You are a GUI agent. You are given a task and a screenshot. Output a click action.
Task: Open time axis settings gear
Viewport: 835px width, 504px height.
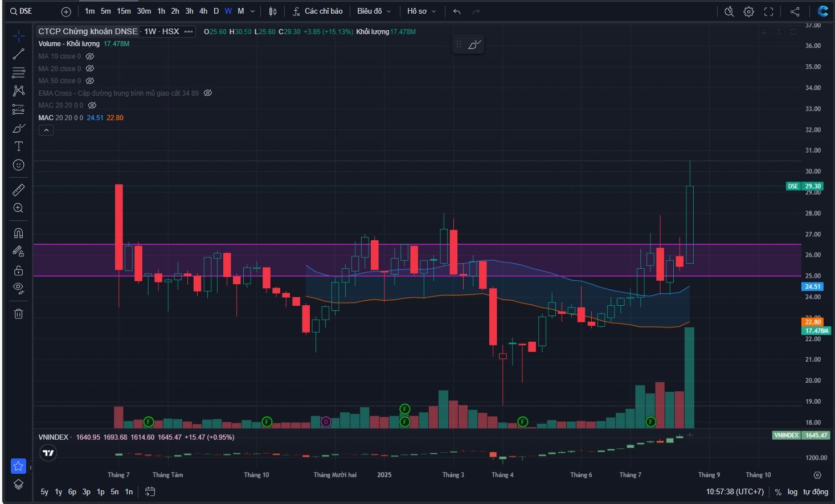point(817,475)
